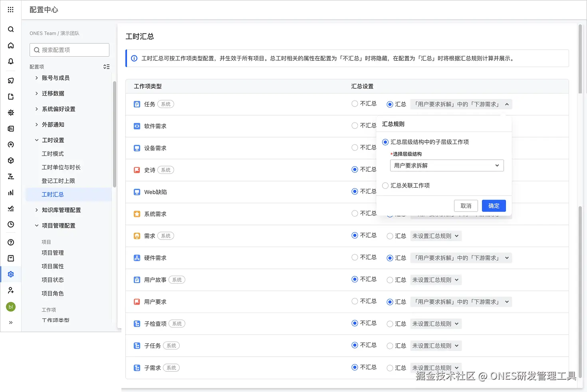Open global search from sidebar magnifier
Viewport: 587px width, 392px height.
(11, 29)
